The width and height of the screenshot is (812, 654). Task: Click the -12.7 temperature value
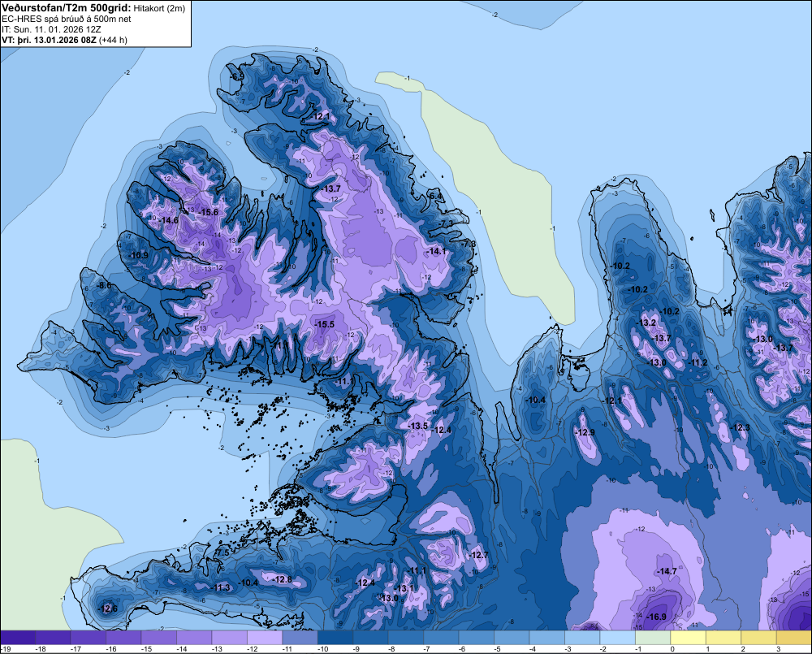tap(478, 555)
